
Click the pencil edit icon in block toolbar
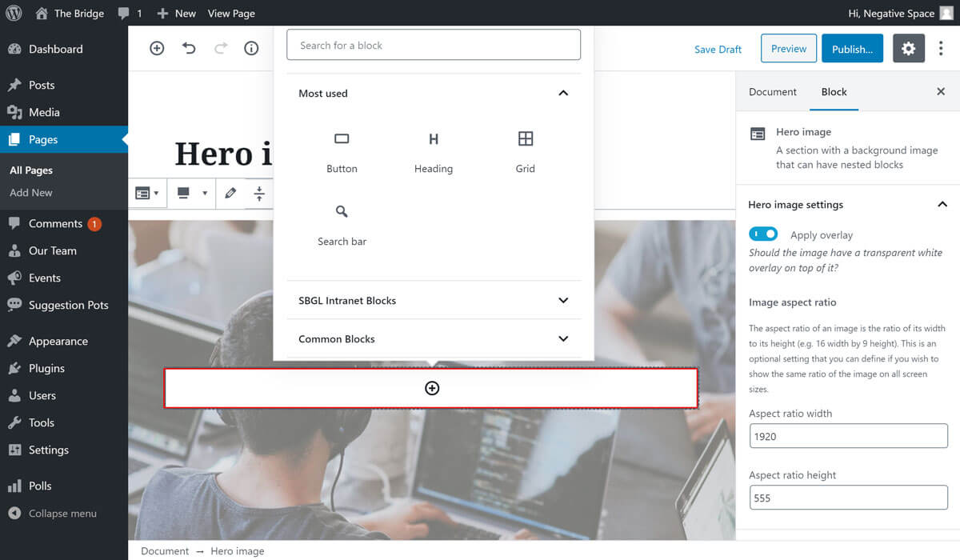click(230, 193)
